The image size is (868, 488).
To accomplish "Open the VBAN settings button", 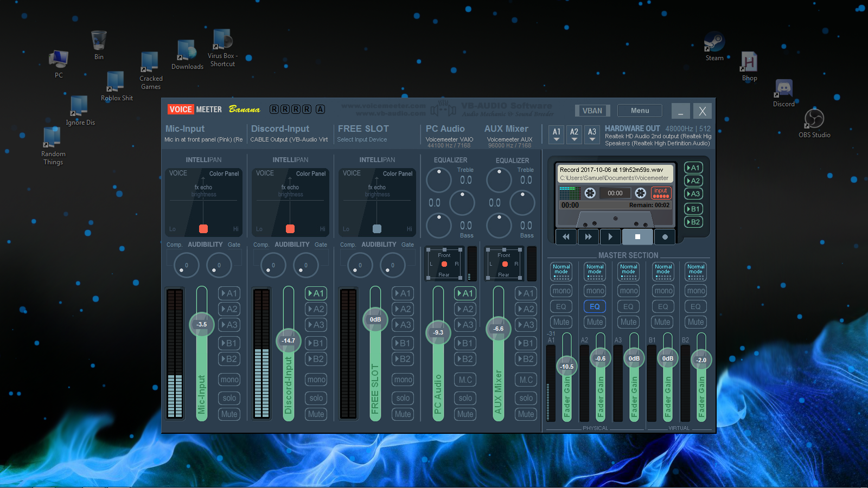I will tap(592, 111).
